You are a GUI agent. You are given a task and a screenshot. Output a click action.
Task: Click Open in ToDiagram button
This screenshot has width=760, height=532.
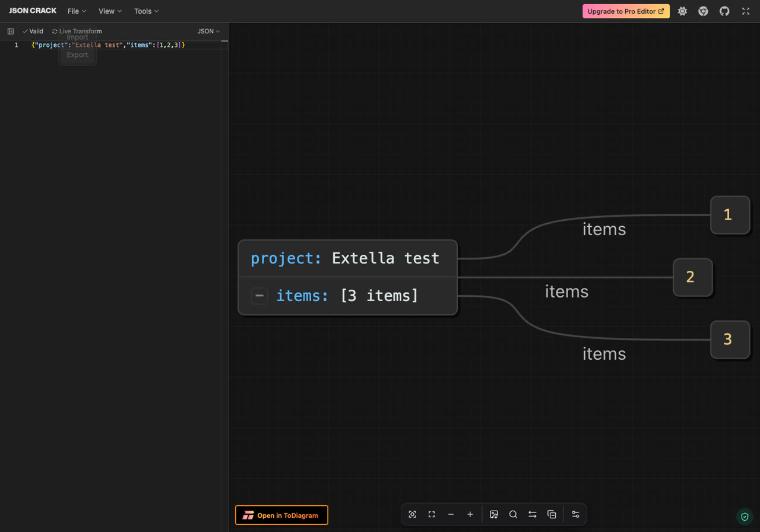(x=281, y=515)
